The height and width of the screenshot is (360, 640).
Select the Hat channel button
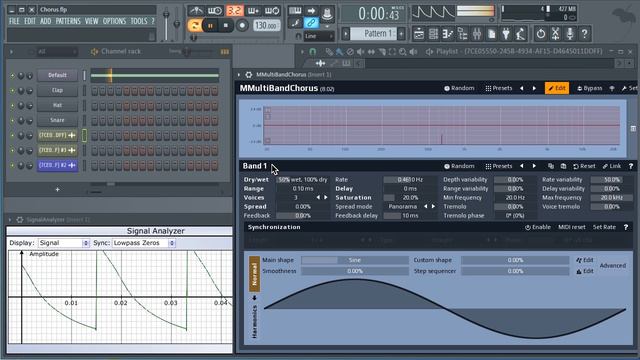click(57, 105)
